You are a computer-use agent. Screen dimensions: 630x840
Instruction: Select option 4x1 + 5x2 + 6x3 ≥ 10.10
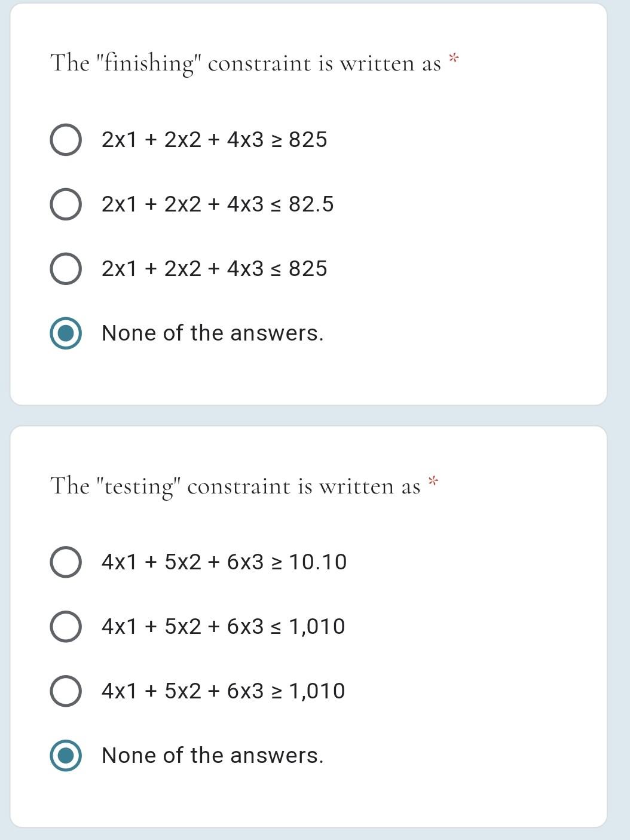66,562
